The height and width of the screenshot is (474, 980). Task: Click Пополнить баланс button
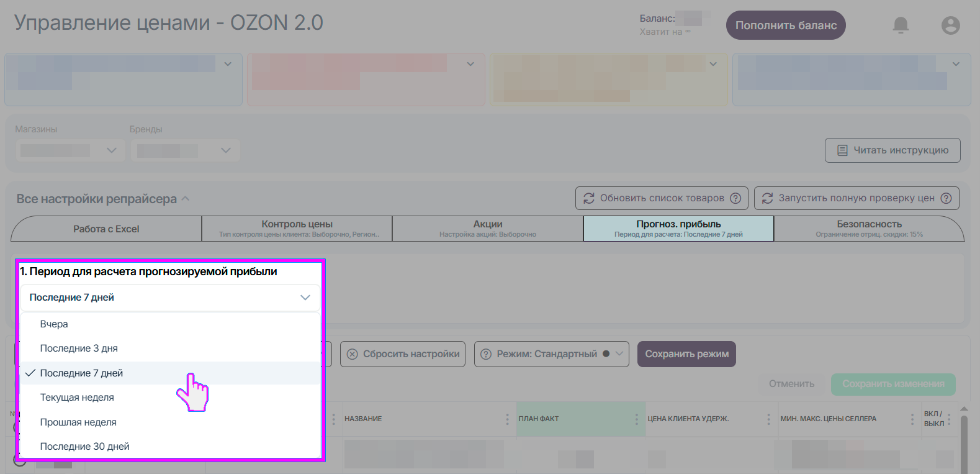point(786,25)
